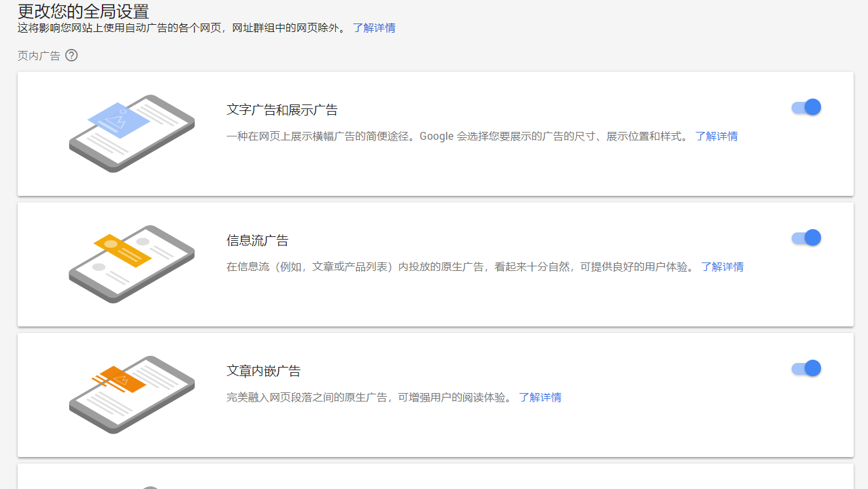Click the partially visible card at the bottom
The height and width of the screenshot is (489, 868).
435,477
